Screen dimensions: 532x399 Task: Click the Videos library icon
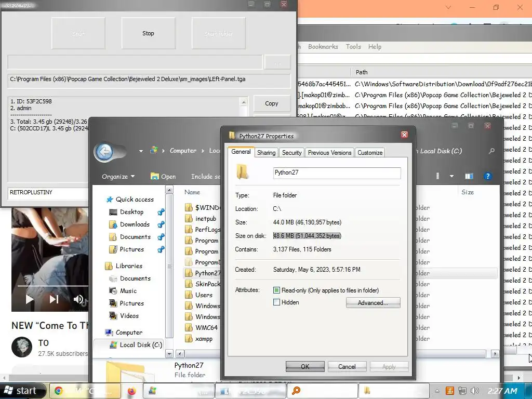click(113, 316)
